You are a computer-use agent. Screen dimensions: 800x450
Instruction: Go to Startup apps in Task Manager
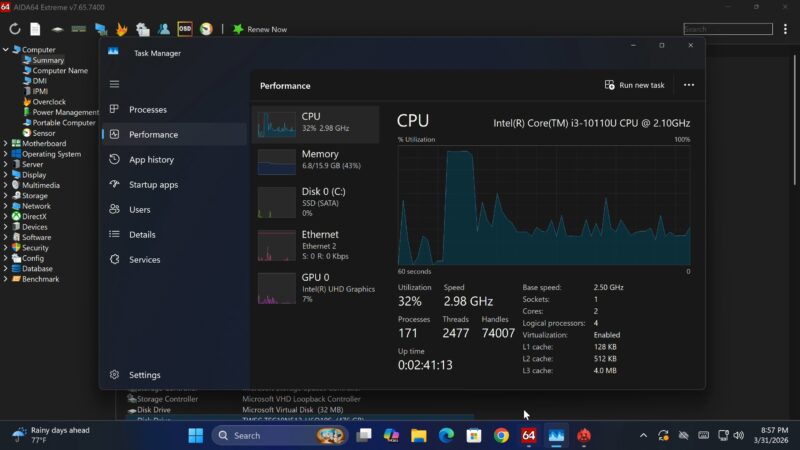click(x=174, y=184)
